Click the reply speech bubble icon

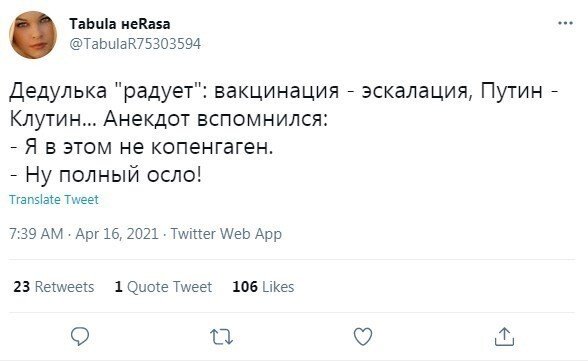(x=80, y=336)
